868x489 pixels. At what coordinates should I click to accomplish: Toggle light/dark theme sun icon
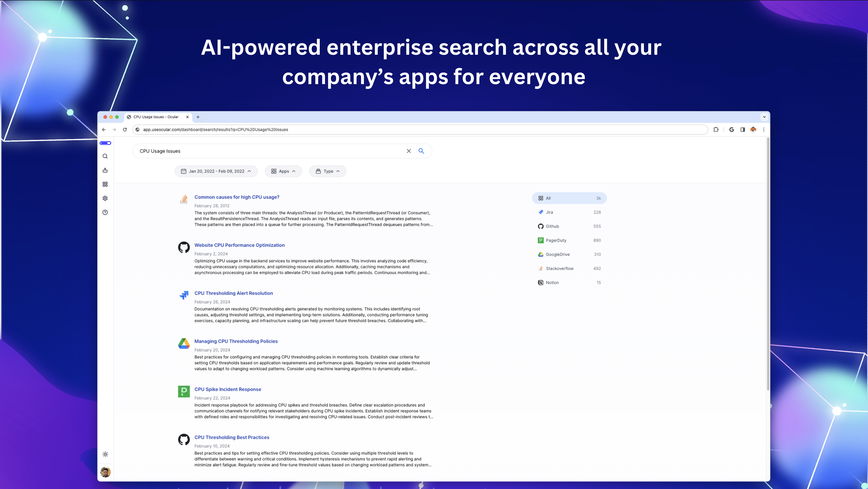pos(105,454)
